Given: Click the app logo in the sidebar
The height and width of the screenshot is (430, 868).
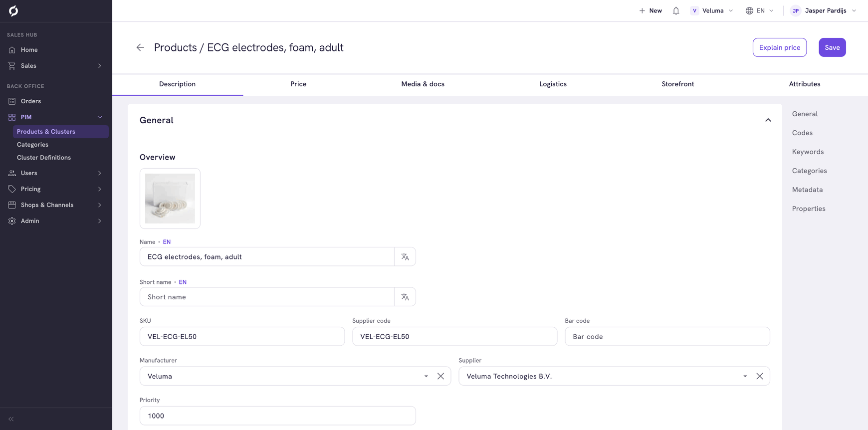Looking at the screenshot, I should [x=13, y=11].
